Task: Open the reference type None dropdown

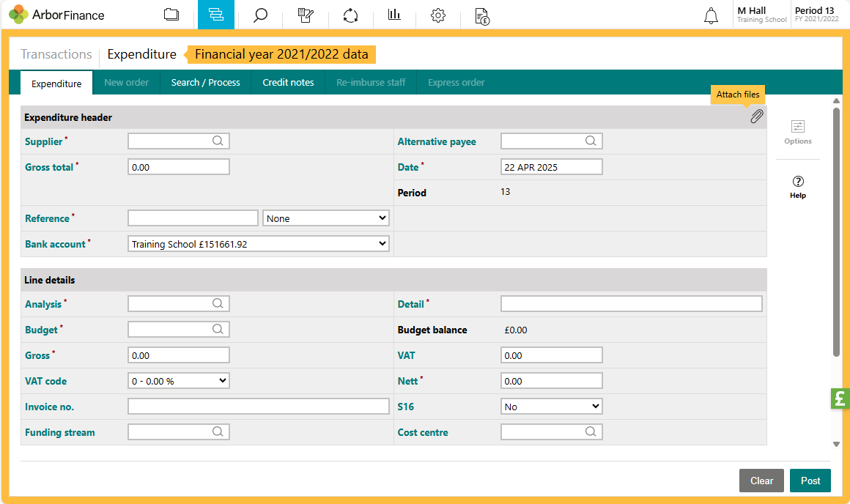Action: (326, 218)
